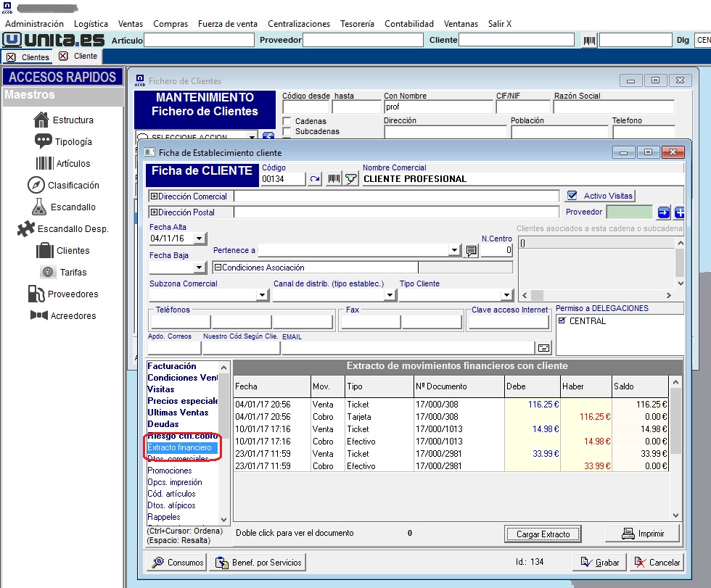Viewport: 711px width, 588px height.
Task: Open Proveedores in the quick access sidebar
Action: pyautogui.click(x=63, y=294)
